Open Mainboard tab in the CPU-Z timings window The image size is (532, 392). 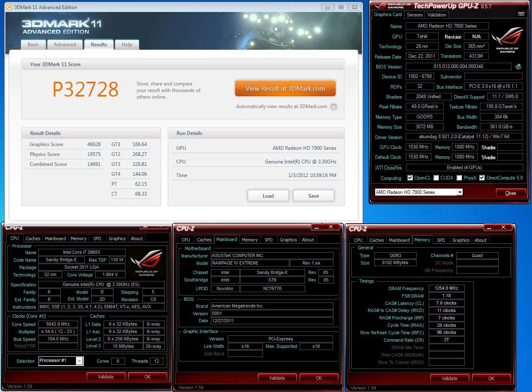pos(399,240)
